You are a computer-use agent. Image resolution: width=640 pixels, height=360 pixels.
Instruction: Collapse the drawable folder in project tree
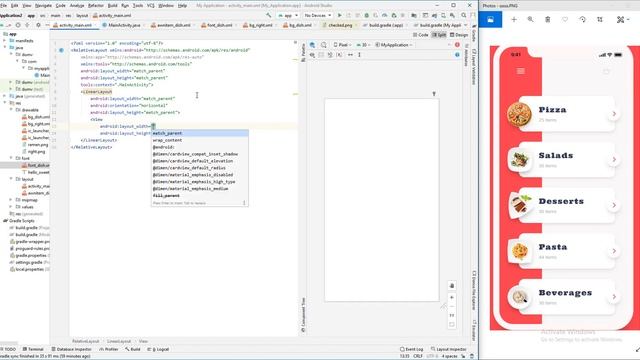pos(11,110)
